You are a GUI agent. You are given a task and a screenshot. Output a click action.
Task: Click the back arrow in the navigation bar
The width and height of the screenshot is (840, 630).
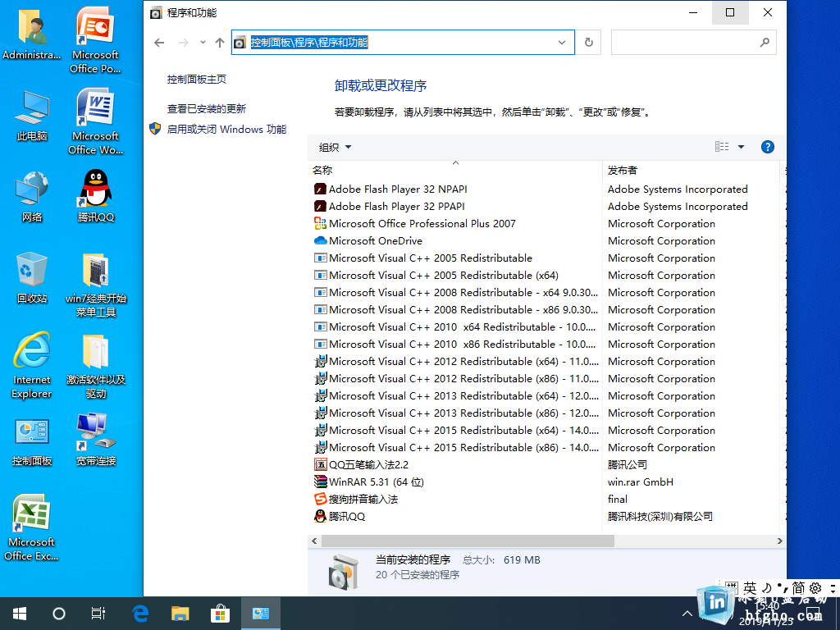click(159, 43)
